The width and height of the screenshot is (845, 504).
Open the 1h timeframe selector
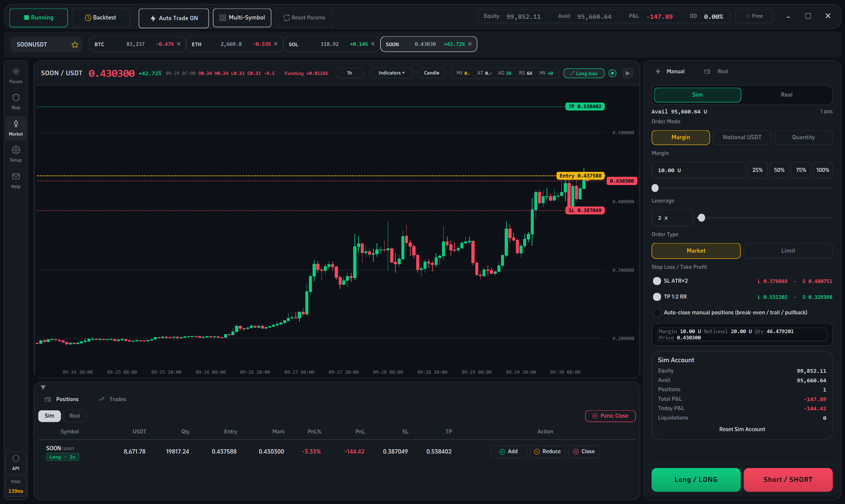(349, 73)
